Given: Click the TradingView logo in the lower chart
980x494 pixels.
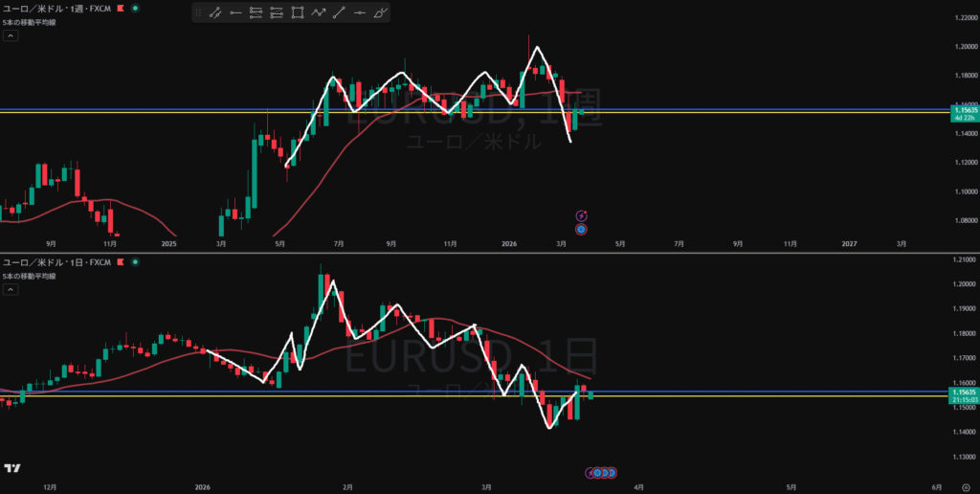Looking at the screenshot, I should click(12, 468).
